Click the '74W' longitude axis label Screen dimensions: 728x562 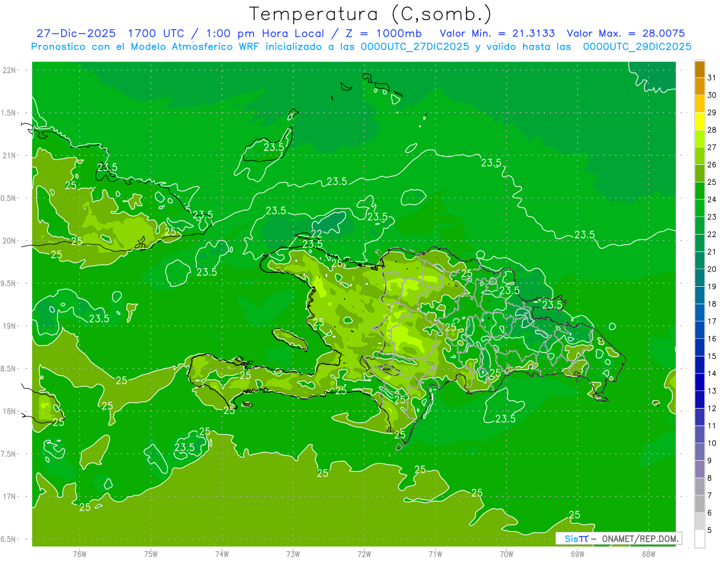click(222, 554)
